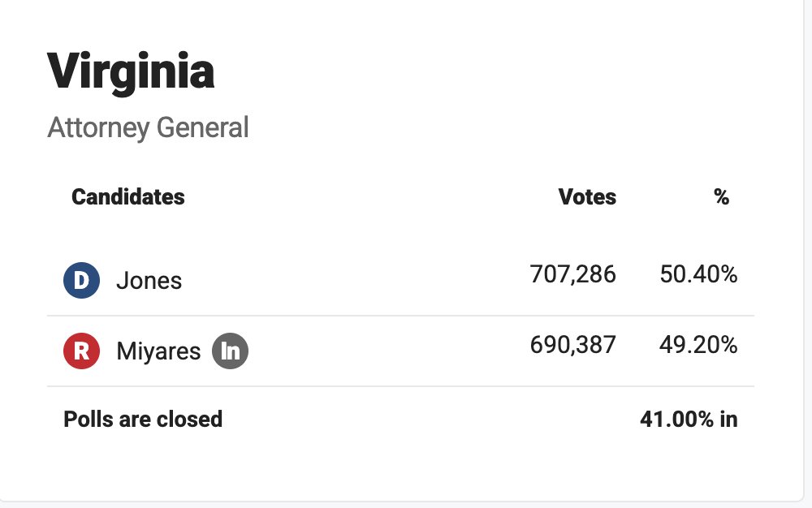
Task: Click the Votes column header
Action: click(587, 197)
